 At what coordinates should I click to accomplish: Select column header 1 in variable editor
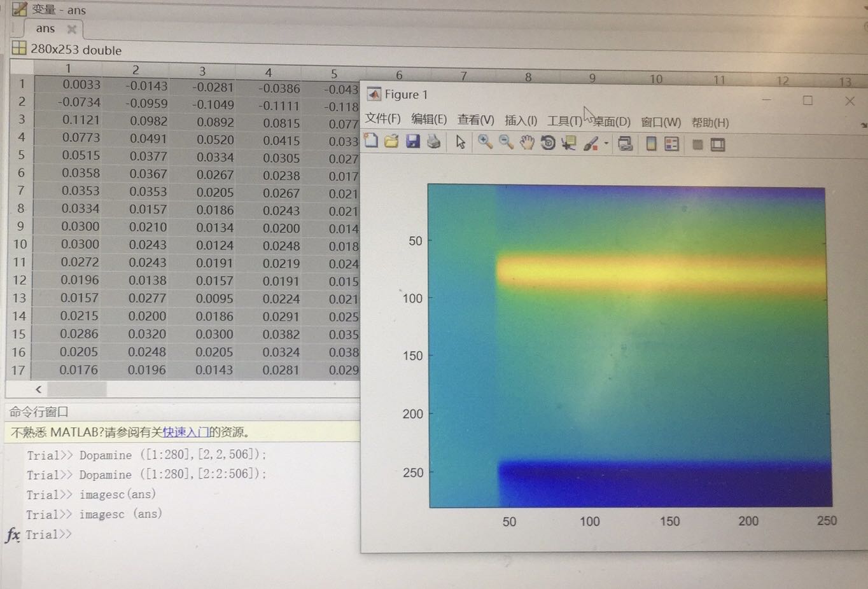pos(68,69)
